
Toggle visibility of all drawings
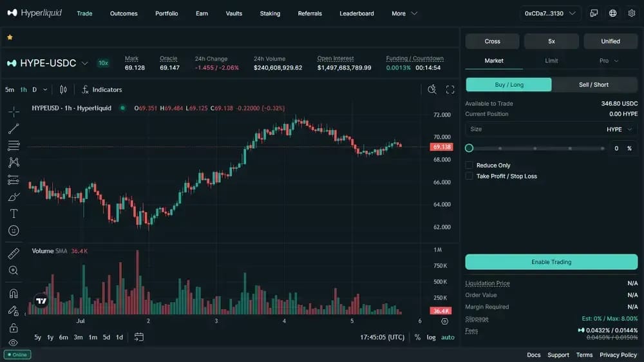point(14,343)
